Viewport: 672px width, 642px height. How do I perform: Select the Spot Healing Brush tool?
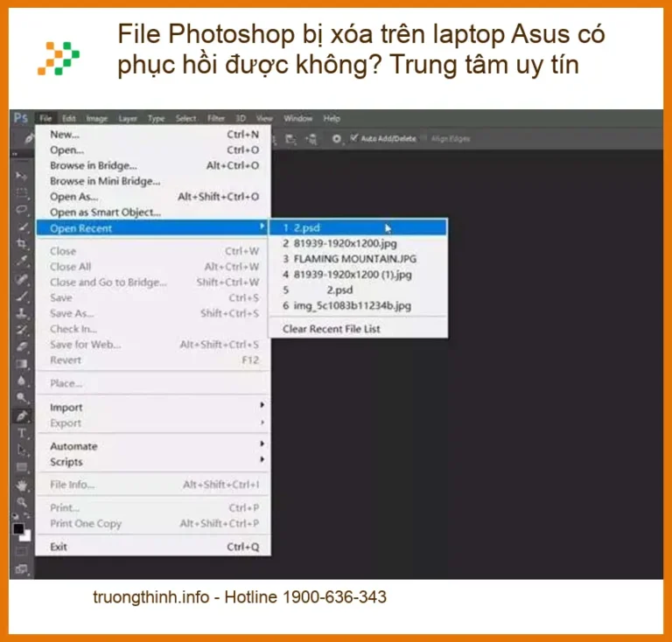[21, 279]
